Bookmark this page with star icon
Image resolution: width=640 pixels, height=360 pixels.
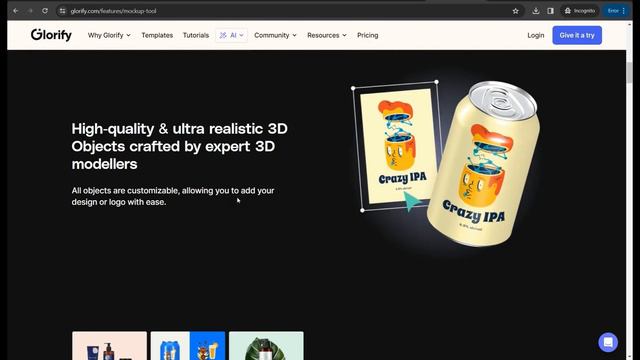tap(516, 11)
